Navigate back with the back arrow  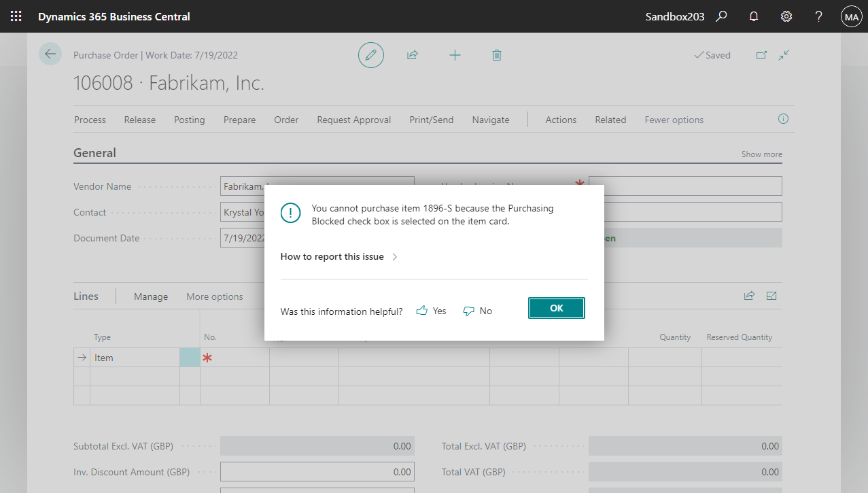[x=50, y=53]
